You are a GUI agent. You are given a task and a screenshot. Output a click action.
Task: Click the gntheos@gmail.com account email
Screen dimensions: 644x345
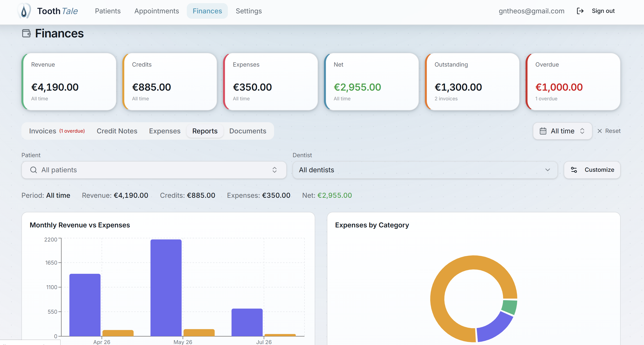pos(531,11)
